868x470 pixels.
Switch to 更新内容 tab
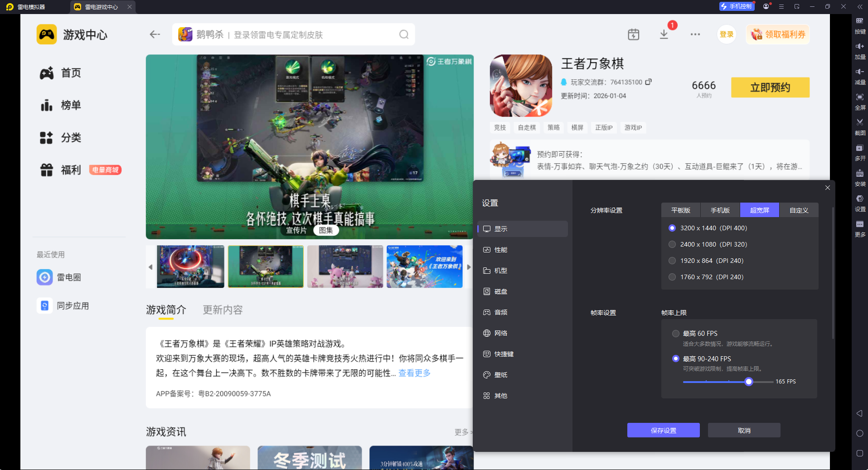tap(223, 310)
